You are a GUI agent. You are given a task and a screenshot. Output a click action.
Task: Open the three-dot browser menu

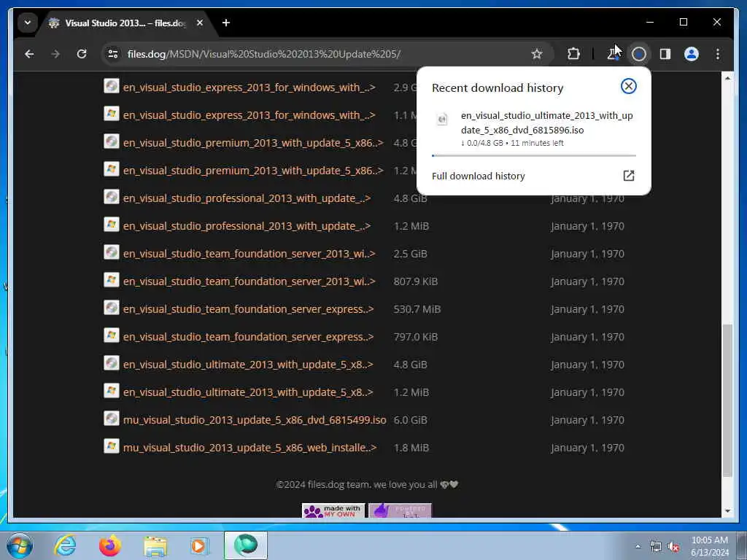[718, 54]
